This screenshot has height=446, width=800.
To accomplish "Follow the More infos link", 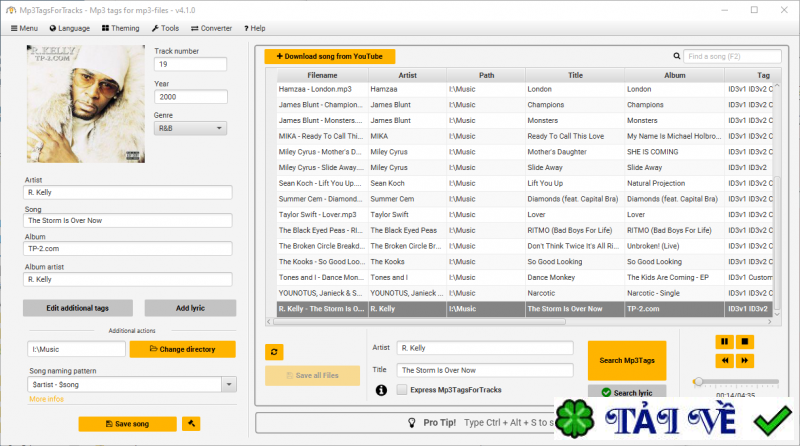I will coord(46,399).
